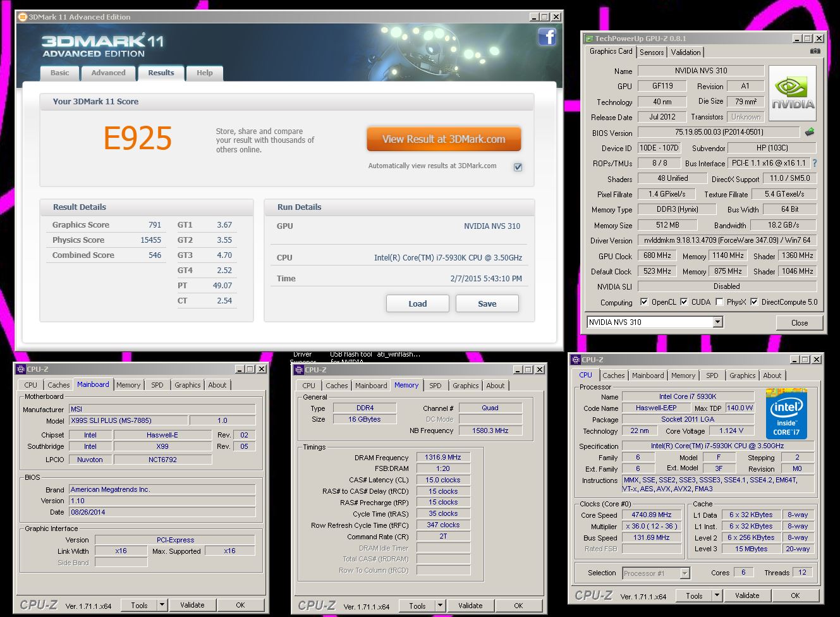Click the Save button in Run Details
Screen dimensions: 840x617
487,303
